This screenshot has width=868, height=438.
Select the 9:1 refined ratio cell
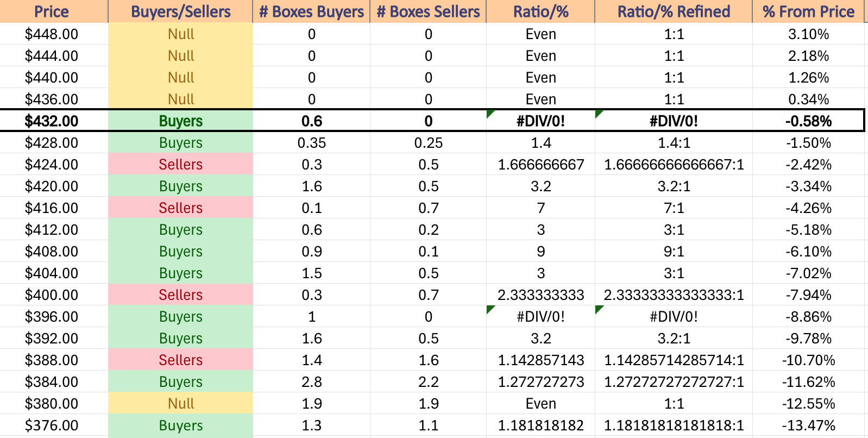pos(674,251)
